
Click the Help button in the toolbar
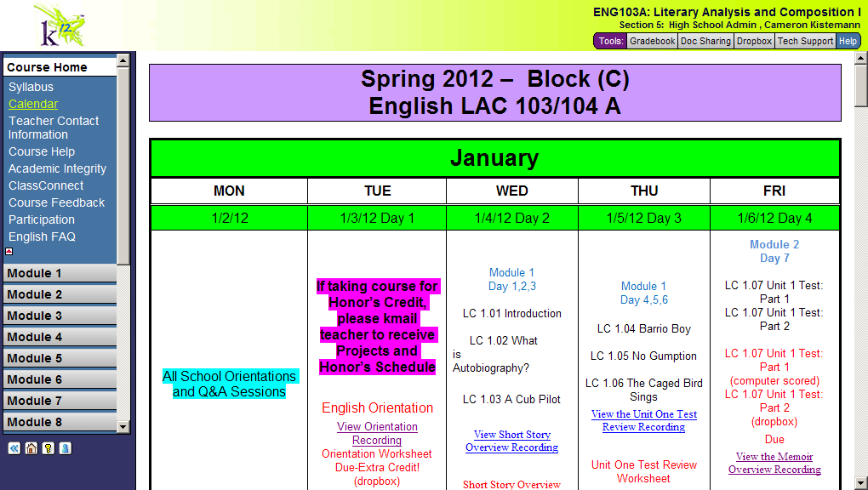(x=848, y=41)
